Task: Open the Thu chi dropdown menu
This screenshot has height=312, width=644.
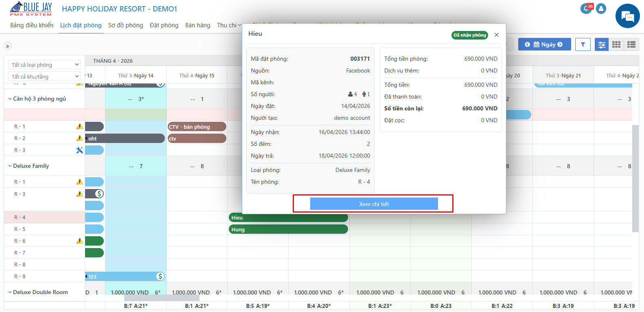Action: coord(229,25)
